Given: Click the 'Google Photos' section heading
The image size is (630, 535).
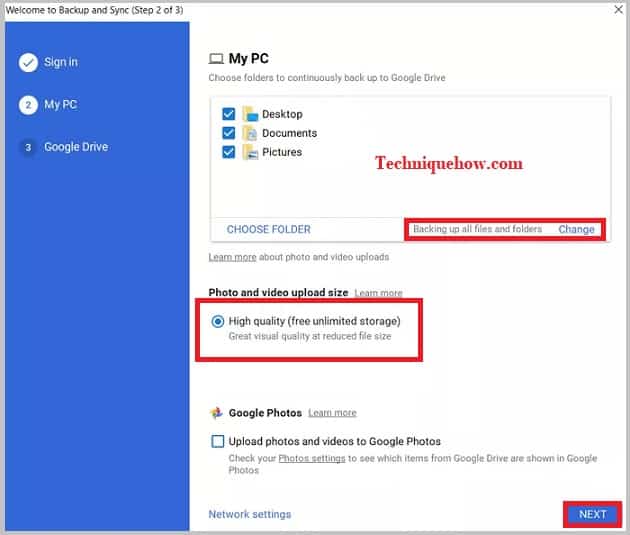Looking at the screenshot, I should tap(265, 413).
